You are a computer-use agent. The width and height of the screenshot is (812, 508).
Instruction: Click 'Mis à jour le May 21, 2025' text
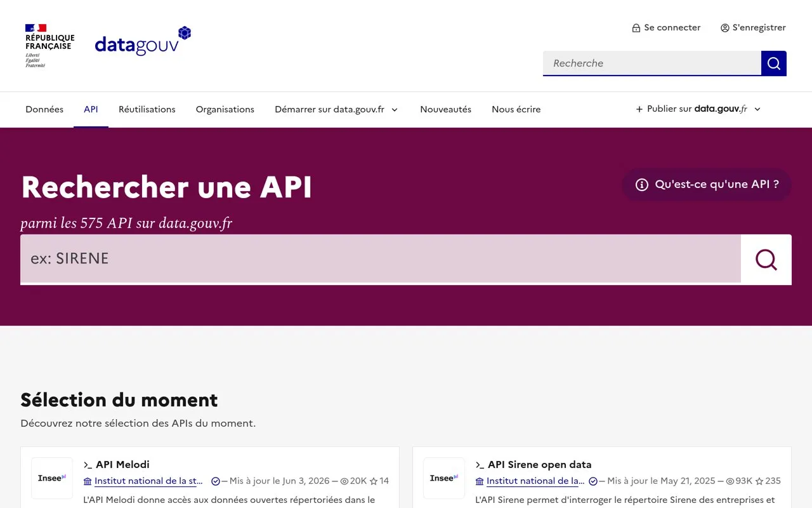(x=661, y=481)
